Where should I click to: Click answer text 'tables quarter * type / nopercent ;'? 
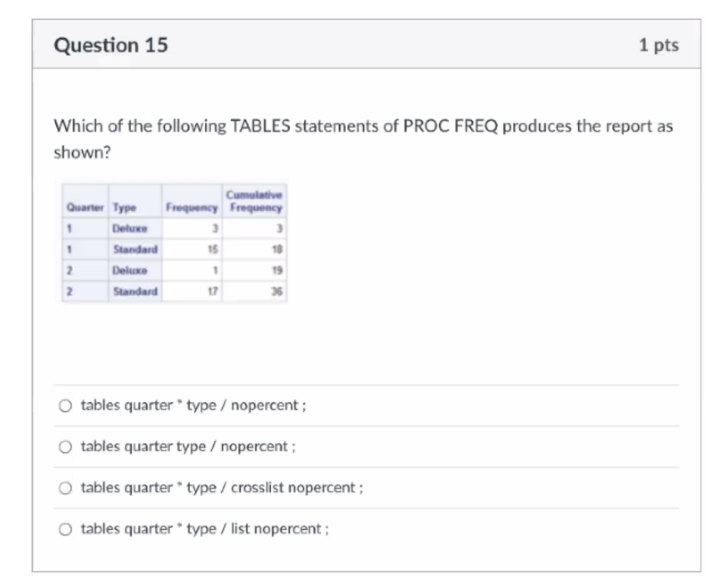point(194,405)
